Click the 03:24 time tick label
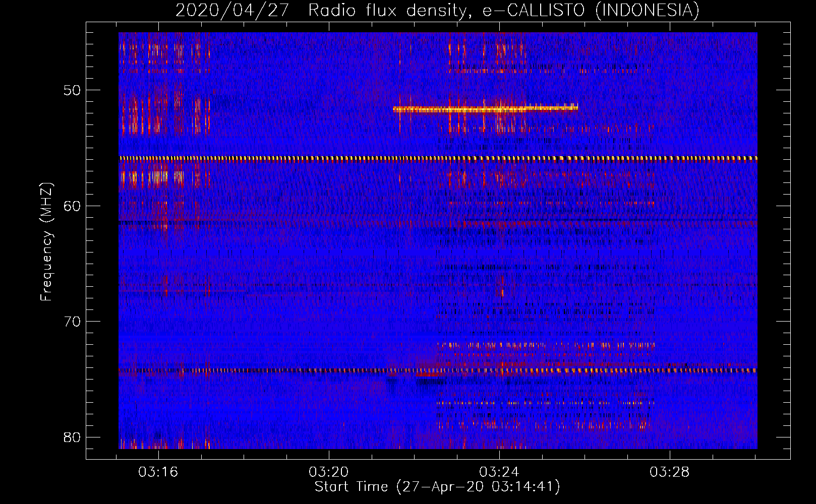The width and height of the screenshot is (816, 504). (x=499, y=472)
